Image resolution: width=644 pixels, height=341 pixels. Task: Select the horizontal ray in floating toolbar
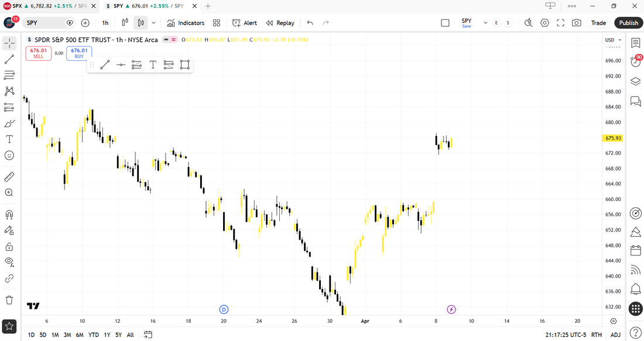121,64
